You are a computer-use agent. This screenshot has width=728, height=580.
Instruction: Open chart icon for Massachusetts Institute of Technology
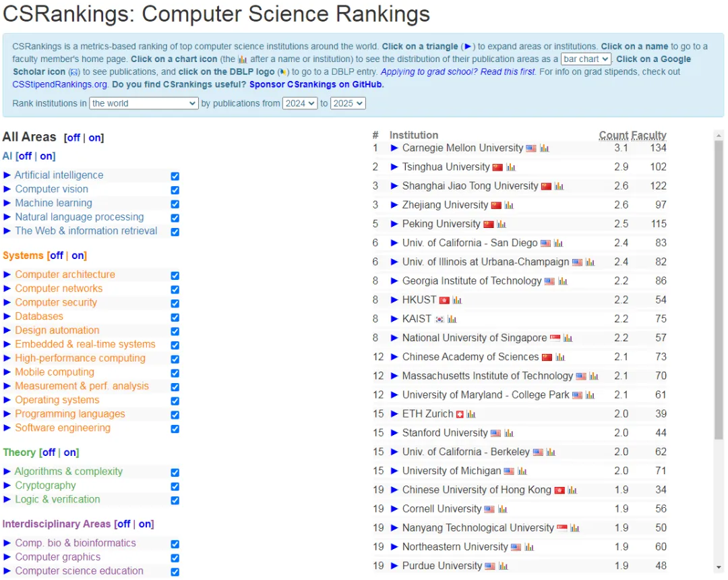(593, 376)
